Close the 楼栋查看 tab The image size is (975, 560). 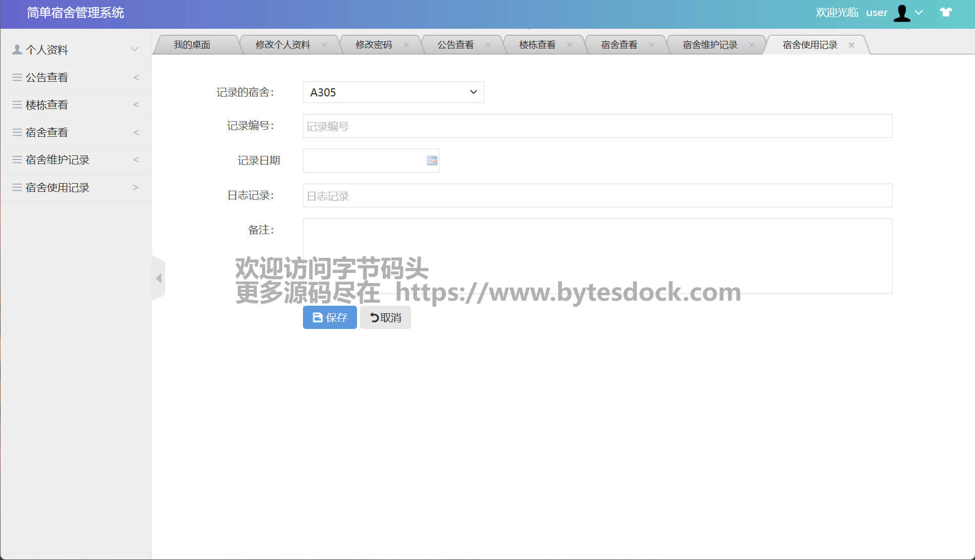(570, 45)
